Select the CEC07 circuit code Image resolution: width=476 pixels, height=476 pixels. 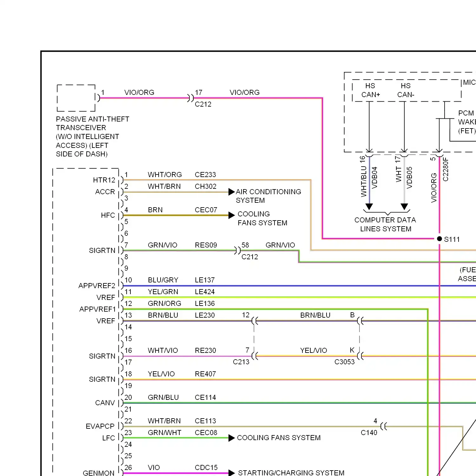[206, 210]
